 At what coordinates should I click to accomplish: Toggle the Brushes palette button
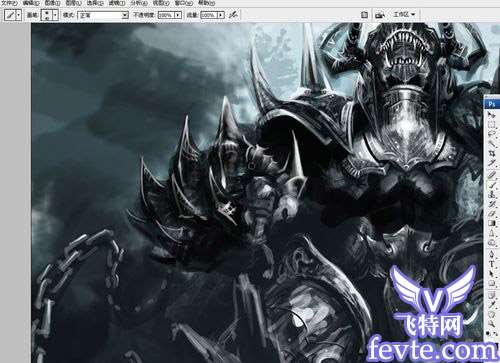pos(364,15)
